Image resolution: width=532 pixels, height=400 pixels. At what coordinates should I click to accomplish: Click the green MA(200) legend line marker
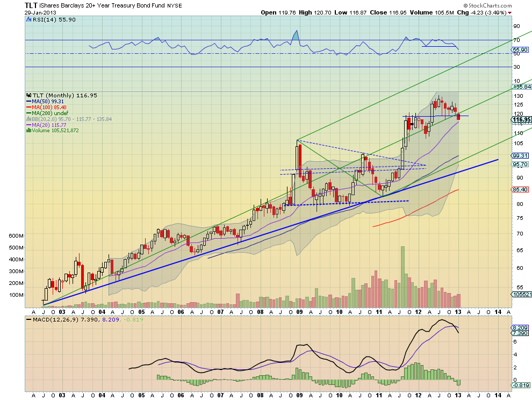click(x=29, y=113)
